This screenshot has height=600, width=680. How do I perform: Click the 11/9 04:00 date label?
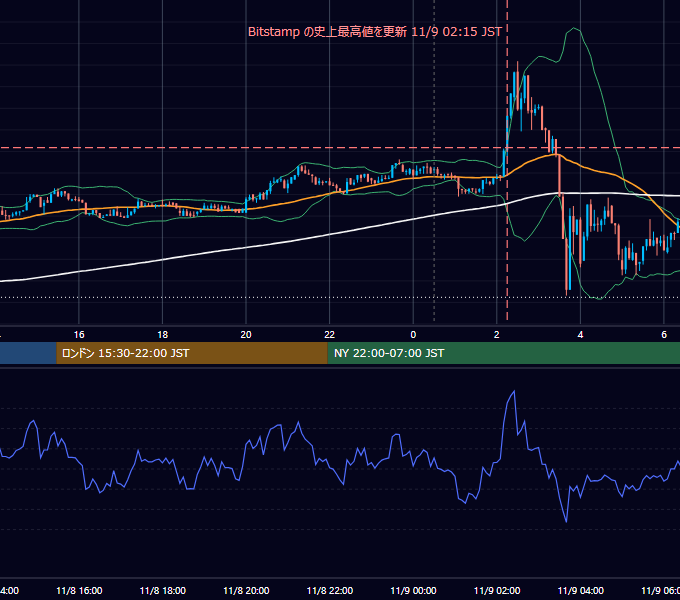[581, 590]
